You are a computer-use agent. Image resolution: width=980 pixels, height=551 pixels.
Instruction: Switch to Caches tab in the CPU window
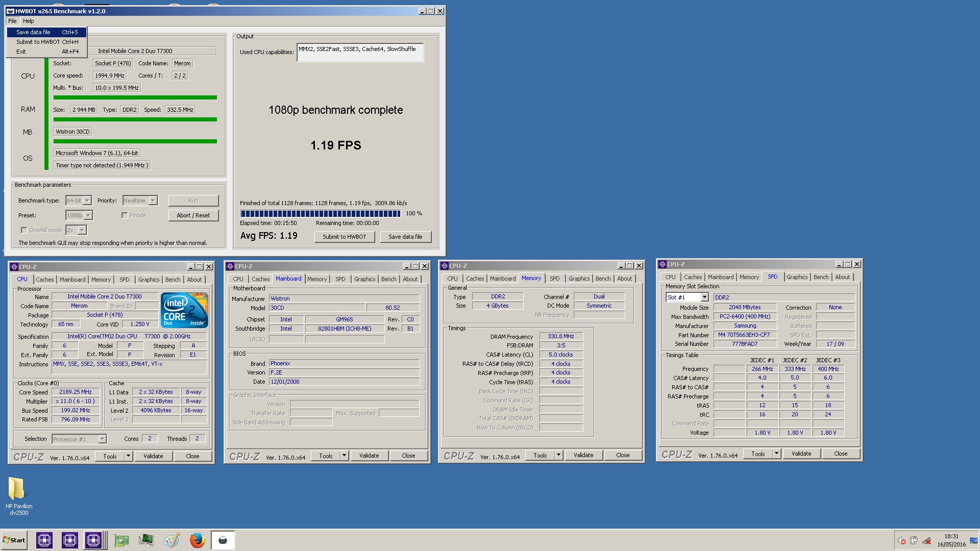[x=44, y=280]
